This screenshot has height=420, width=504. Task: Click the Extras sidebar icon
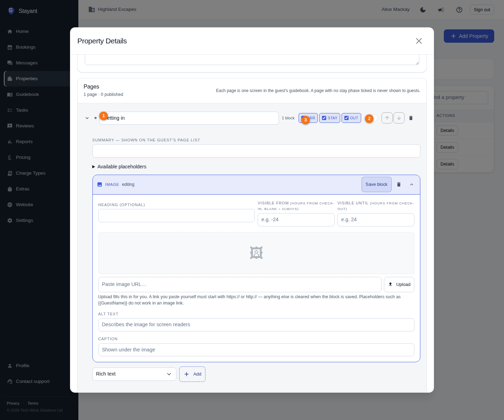coord(10,189)
